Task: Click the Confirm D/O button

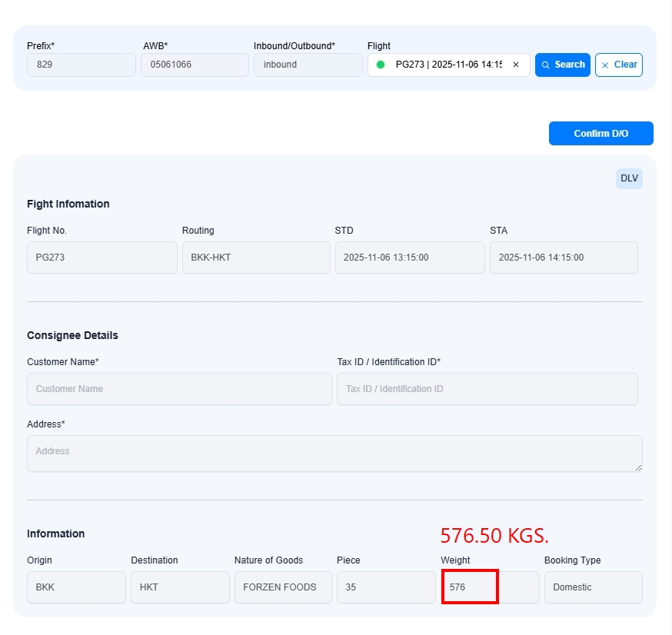Action: coord(600,133)
